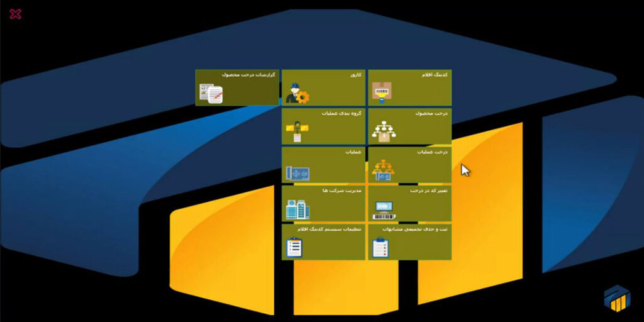
Task: Click the clipboard icon for bulk similar items
Action: (x=380, y=247)
